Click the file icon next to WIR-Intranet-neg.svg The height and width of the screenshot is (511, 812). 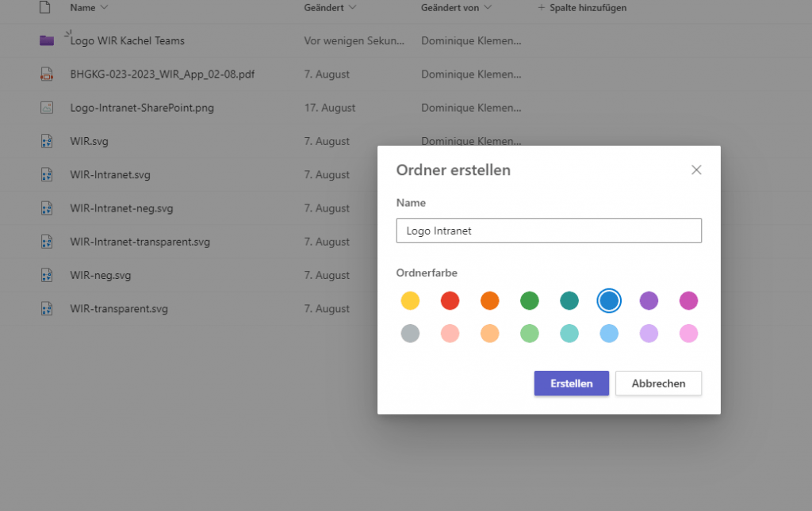(46, 208)
